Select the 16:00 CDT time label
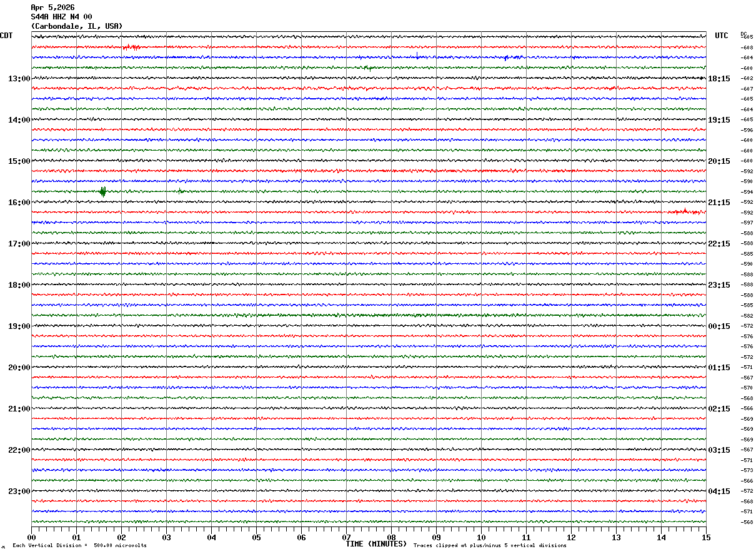756x554 pixels. tap(19, 203)
